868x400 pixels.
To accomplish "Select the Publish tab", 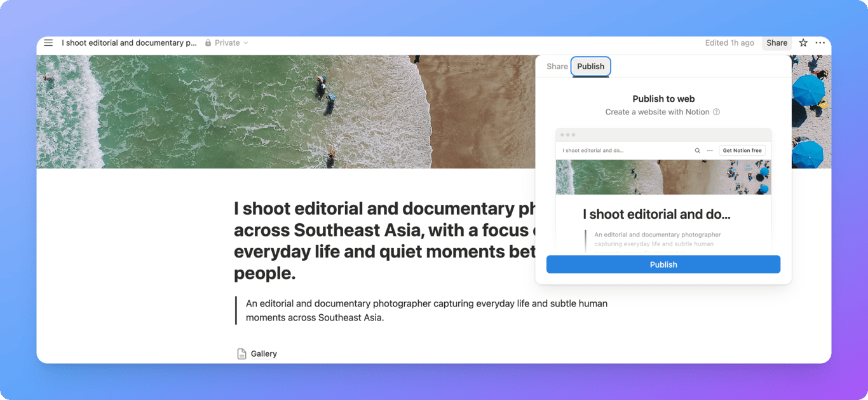I will 590,66.
